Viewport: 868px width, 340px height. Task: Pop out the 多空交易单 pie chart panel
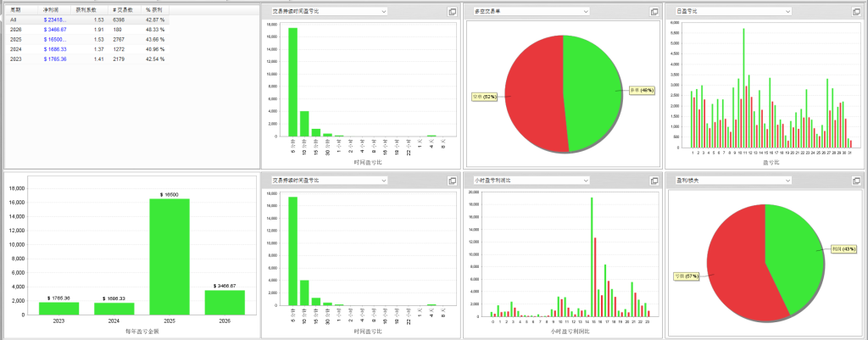tap(654, 12)
